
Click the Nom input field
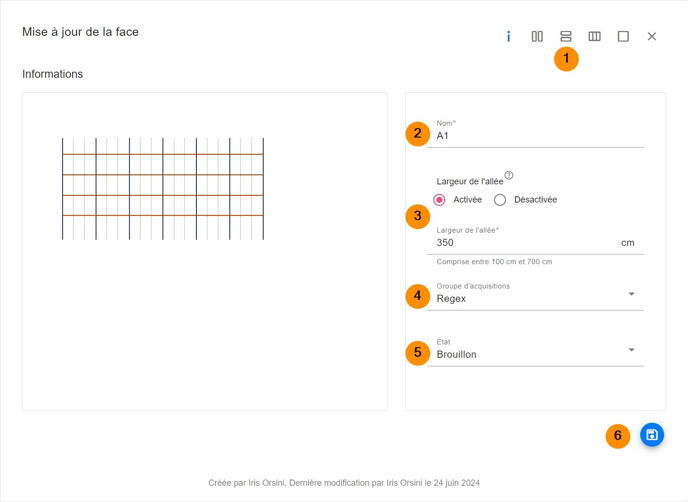(x=535, y=136)
